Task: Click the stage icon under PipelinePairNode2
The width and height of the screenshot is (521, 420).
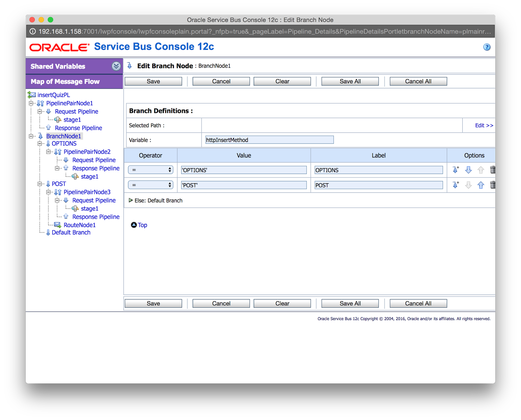Action: pos(75,176)
